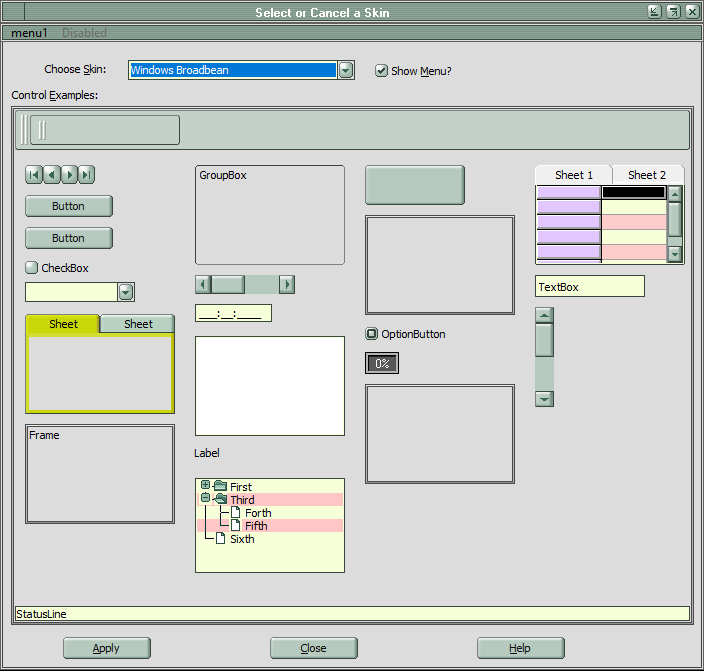Click inside the TextBox input field
The image size is (704, 671).
tap(589, 287)
